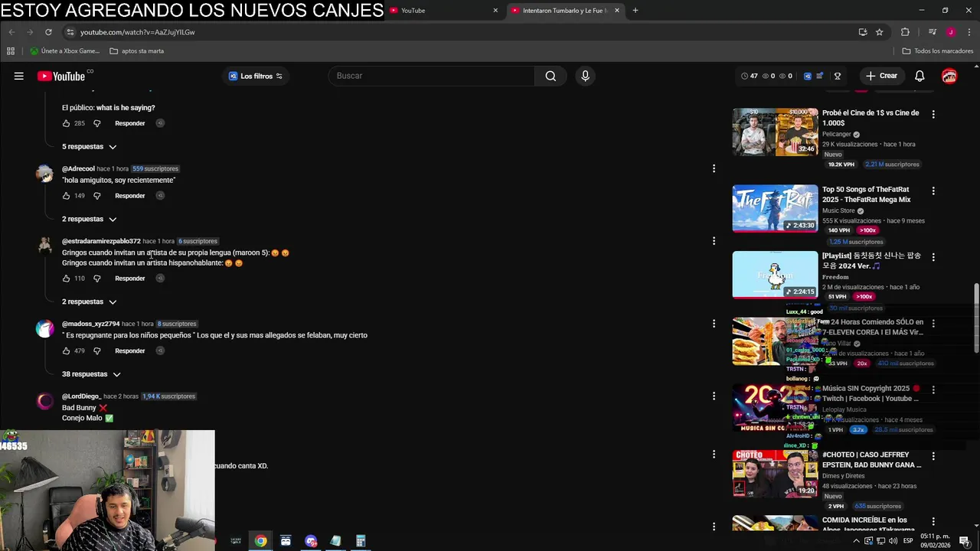Open @madoss_xyz2794 channel link
Image resolution: width=980 pixels, height=551 pixels.
(x=91, y=324)
